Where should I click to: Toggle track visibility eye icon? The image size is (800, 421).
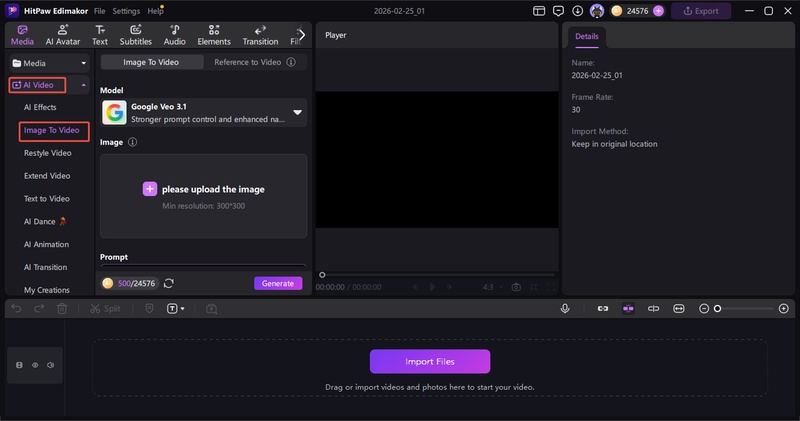click(35, 365)
